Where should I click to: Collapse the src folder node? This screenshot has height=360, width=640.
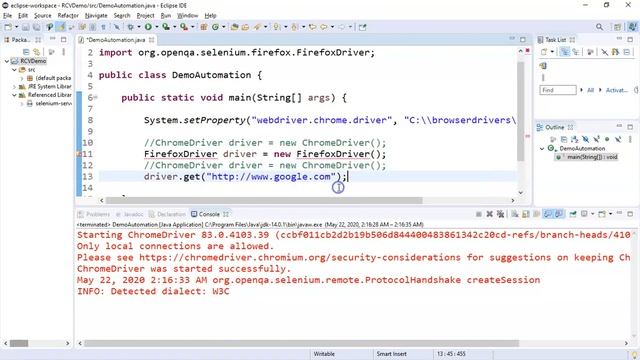coord(14,69)
